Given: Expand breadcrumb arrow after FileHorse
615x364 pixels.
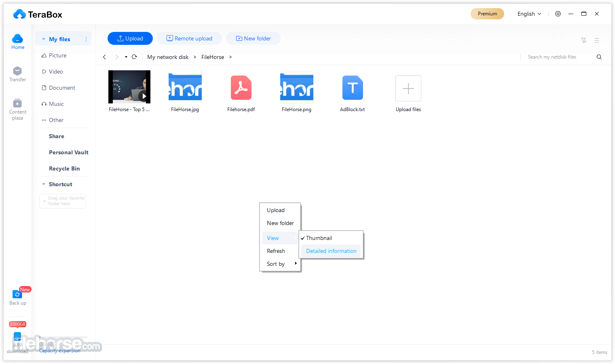Looking at the screenshot, I should click(x=230, y=57).
